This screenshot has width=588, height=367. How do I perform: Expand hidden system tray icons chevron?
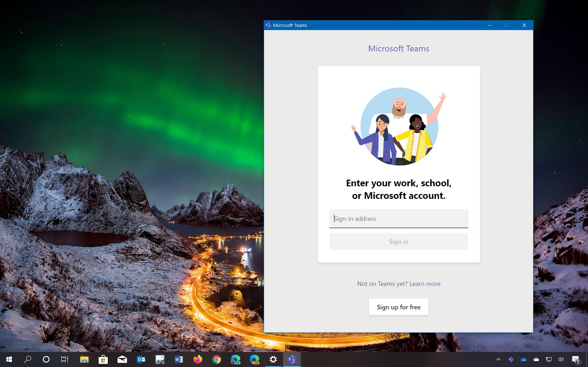coord(498,359)
